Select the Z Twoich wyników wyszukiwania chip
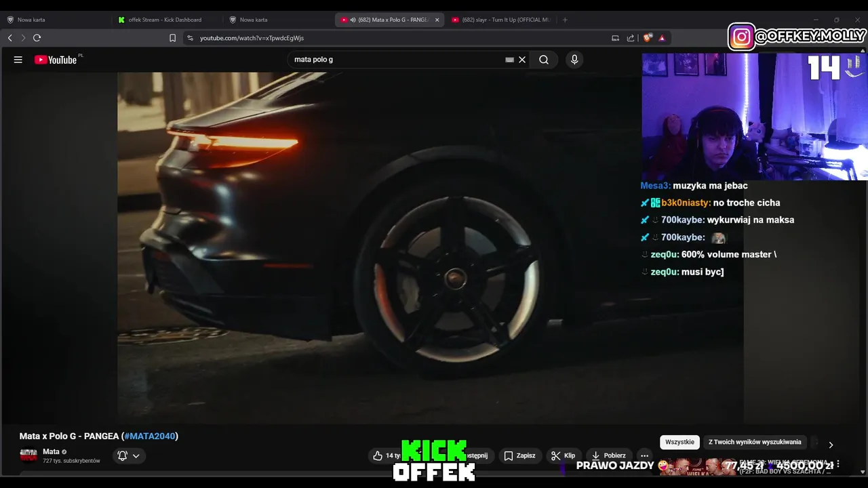 [x=755, y=442]
